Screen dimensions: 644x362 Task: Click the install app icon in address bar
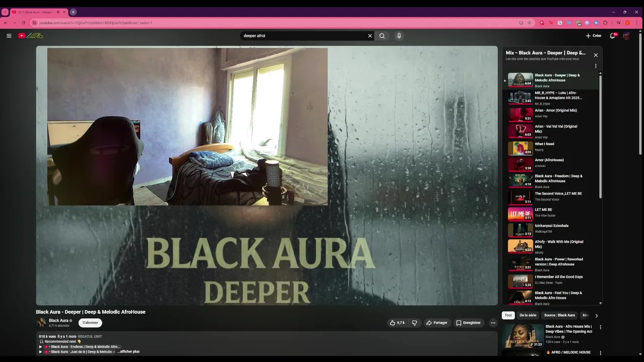[521, 23]
